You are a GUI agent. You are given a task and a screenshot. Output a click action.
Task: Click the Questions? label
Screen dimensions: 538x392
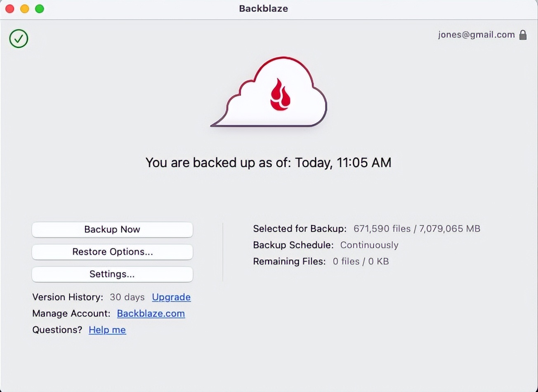(57, 330)
